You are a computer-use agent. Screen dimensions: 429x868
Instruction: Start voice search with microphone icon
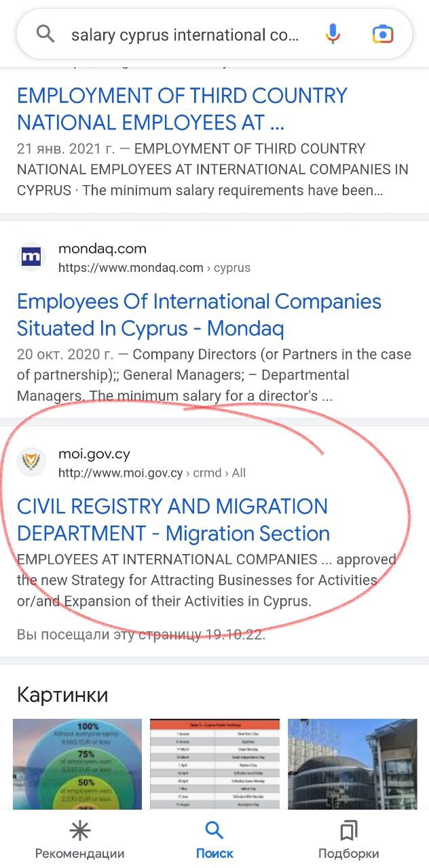point(333,33)
